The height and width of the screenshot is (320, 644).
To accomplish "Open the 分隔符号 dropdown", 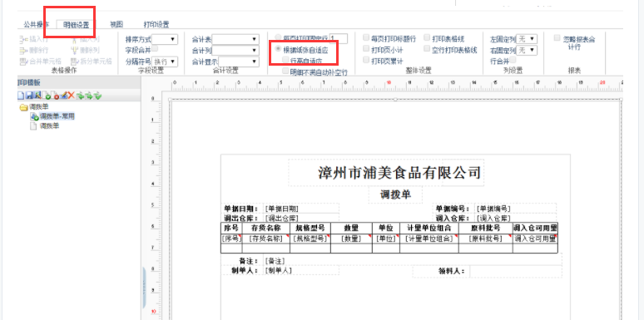I will point(164,62).
